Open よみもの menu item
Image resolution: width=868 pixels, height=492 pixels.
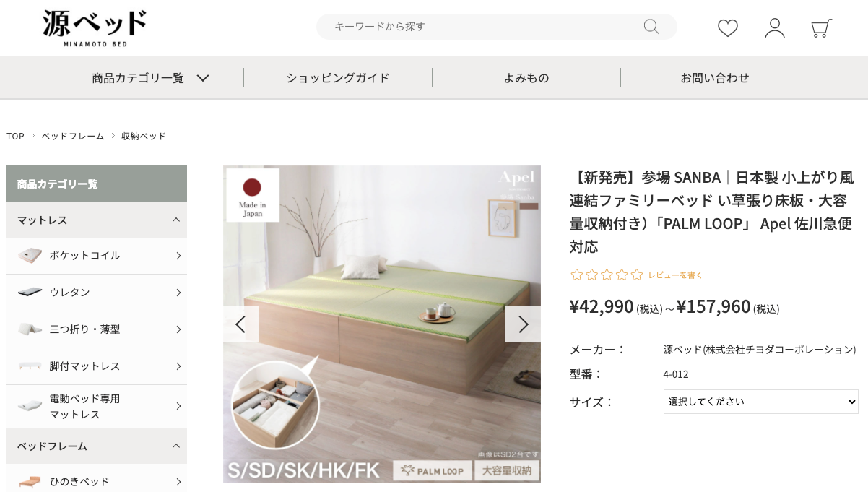pos(526,77)
